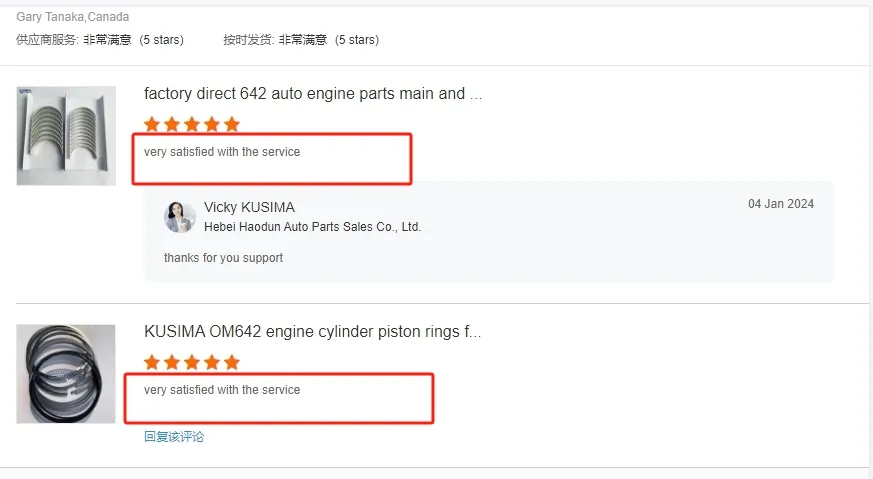
Task: Click the Vicky KUSIMA name
Action: pyautogui.click(x=249, y=207)
